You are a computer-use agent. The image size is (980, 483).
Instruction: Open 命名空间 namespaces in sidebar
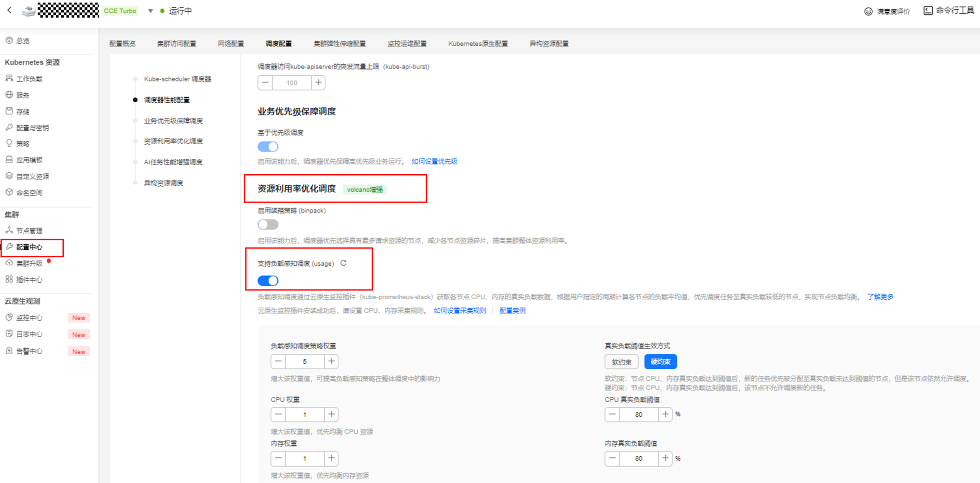pyautogui.click(x=24, y=193)
